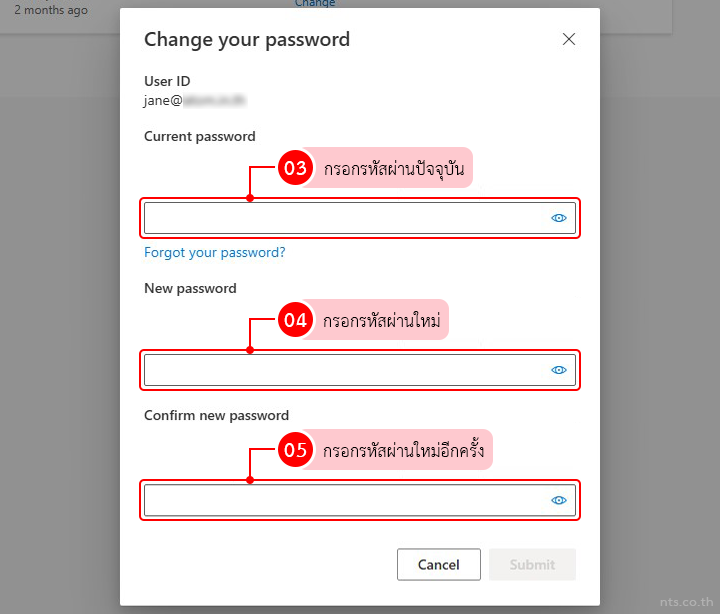The width and height of the screenshot is (720, 614).
Task: Click into the New password field
Action: tap(345, 370)
